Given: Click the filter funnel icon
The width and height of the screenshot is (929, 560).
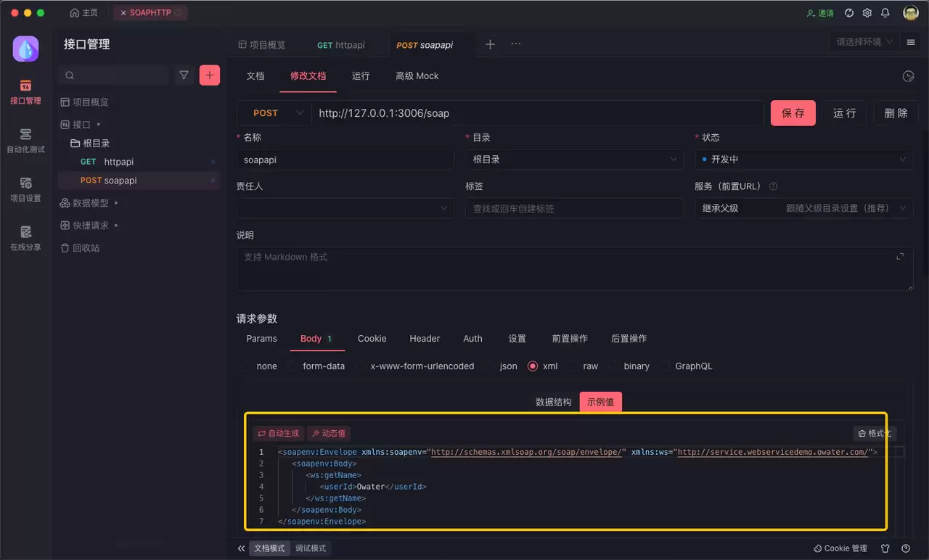Looking at the screenshot, I should click(x=184, y=75).
